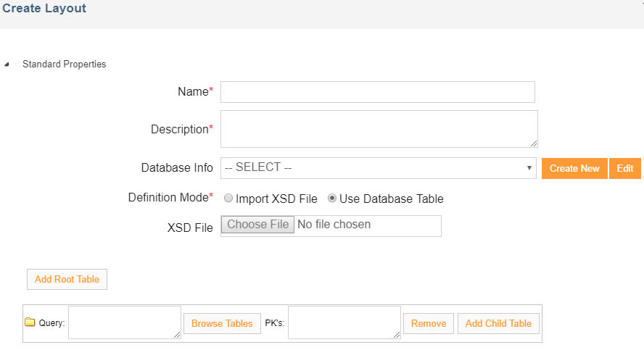The image size is (644, 350).
Task: Focus the PK's text area
Action: [344, 322]
